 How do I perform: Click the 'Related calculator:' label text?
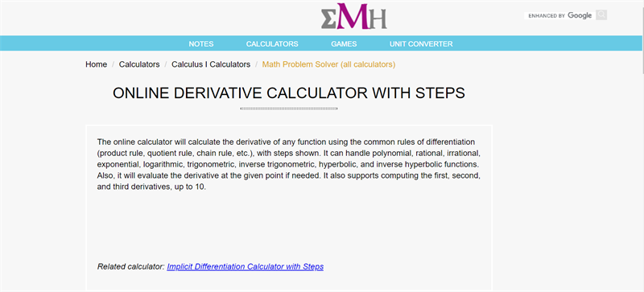[x=131, y=266]
